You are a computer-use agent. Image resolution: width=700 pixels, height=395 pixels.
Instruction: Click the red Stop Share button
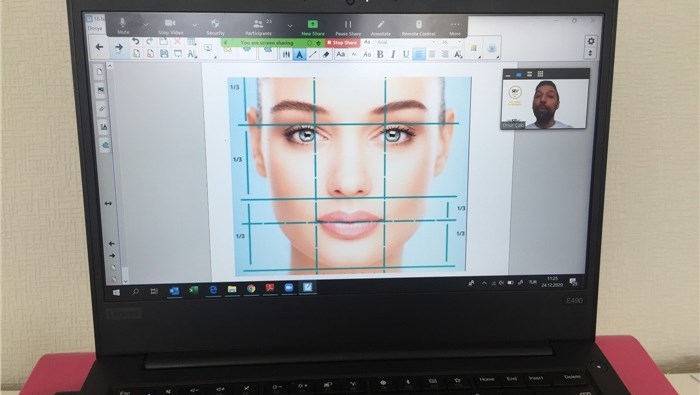(x=342, y=42)
